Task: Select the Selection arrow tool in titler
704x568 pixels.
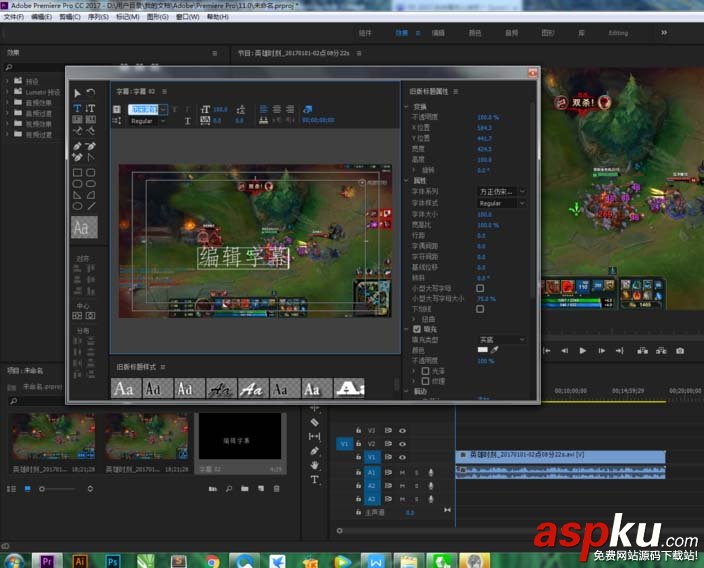Action: [77, 92]
